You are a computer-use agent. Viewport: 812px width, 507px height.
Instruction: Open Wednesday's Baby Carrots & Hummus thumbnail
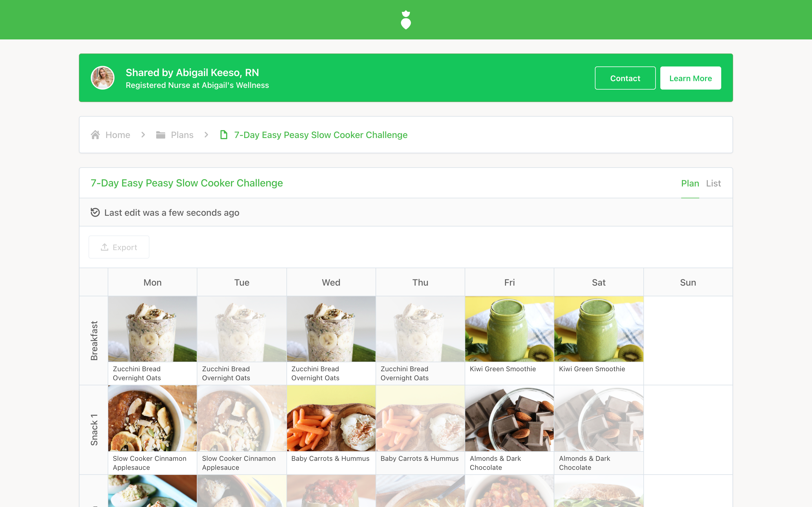coord(331,418)
